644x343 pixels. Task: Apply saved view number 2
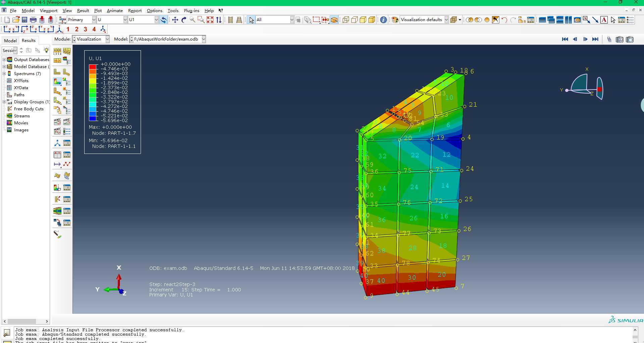[x=77, y=30]
